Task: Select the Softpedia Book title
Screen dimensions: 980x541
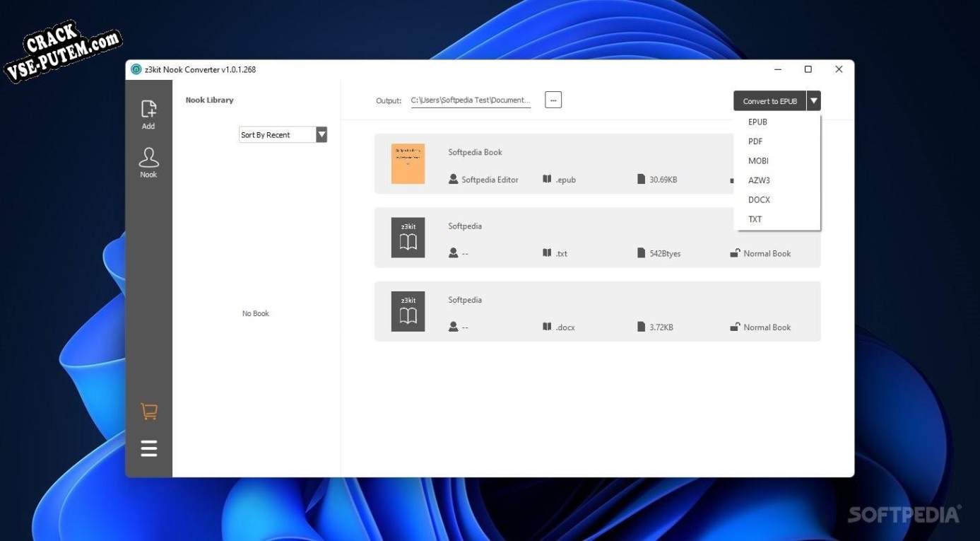Action: [x=475, y=152]
